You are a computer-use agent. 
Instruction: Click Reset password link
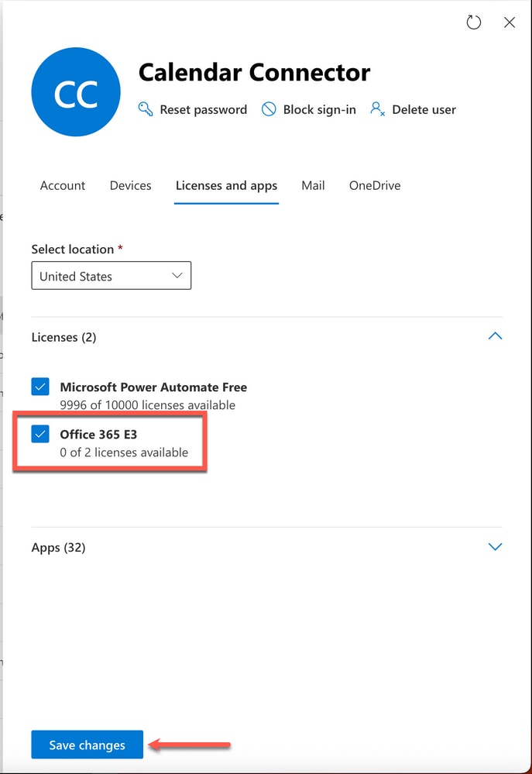click(x=204, y=109)
